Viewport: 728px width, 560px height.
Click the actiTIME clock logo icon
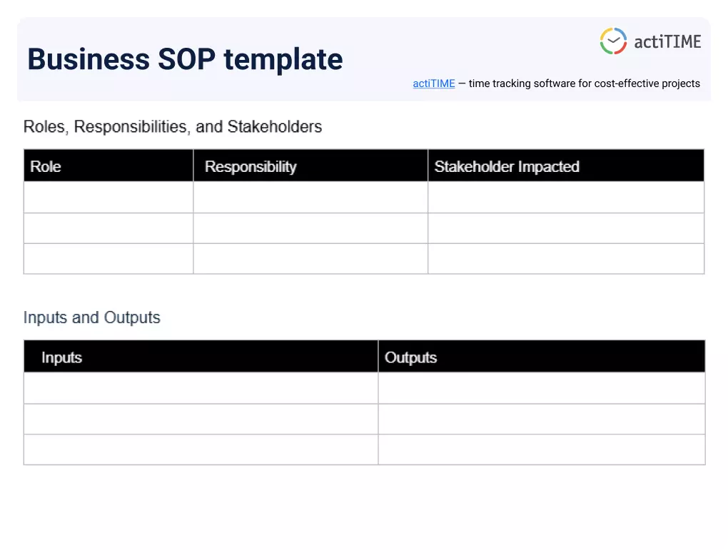pos(612,41)
